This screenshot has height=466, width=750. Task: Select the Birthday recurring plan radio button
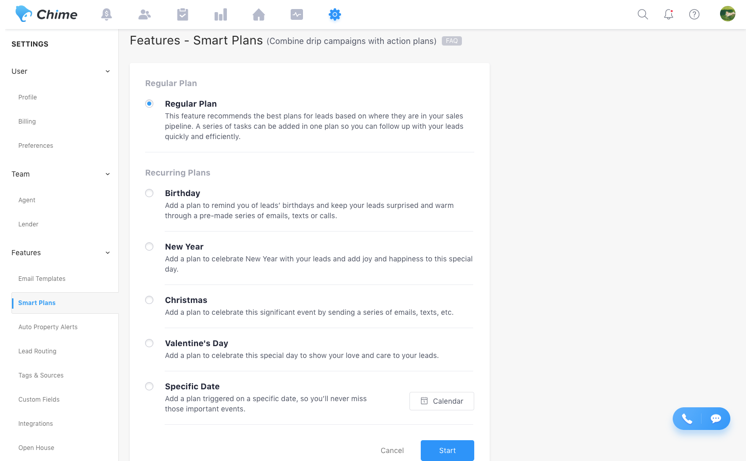149,193
